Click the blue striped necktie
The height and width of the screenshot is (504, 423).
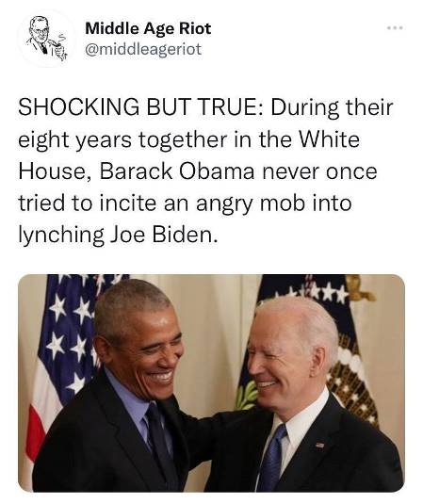(x=272, y=457)
